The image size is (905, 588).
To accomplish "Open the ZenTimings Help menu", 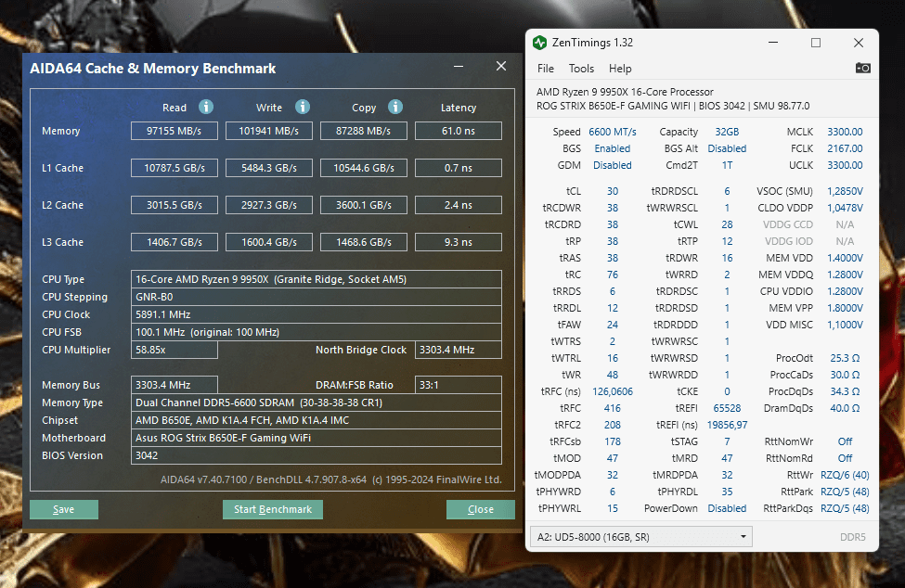I will pyautogui.click(x=620, y=69).
